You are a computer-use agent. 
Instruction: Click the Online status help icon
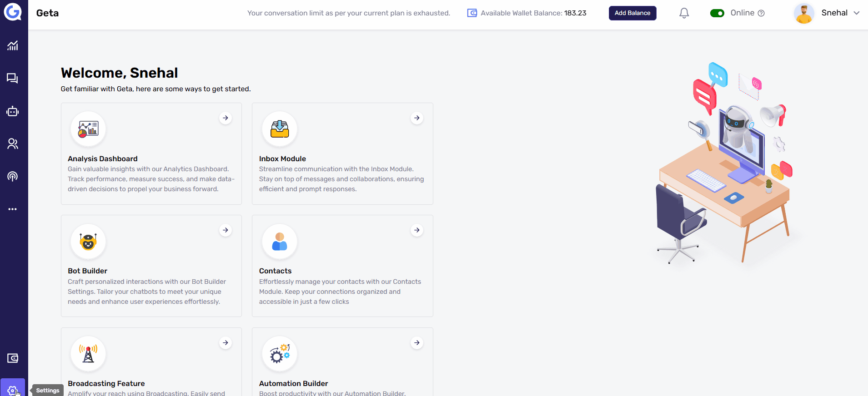pyautogui.click(x=761, y=13)
